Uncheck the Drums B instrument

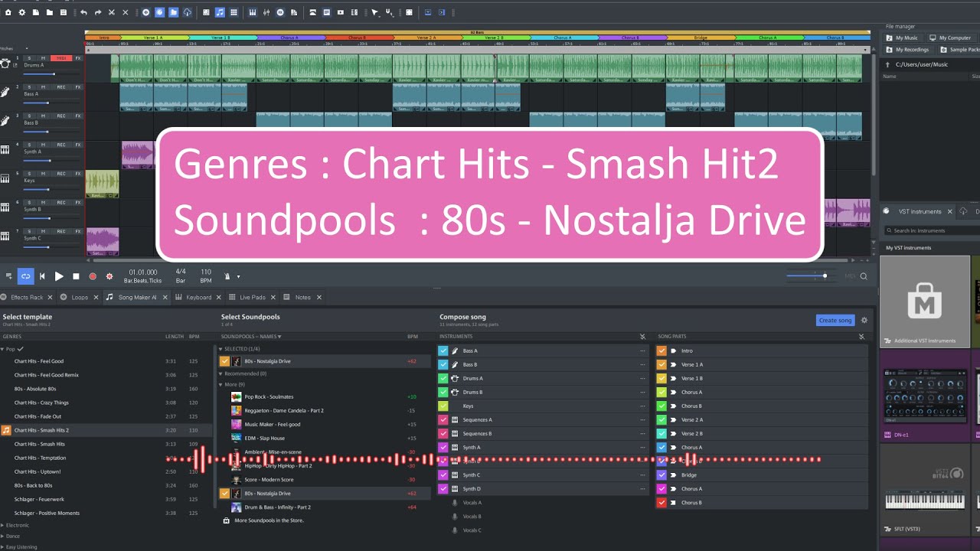click(x=443, y=392)
